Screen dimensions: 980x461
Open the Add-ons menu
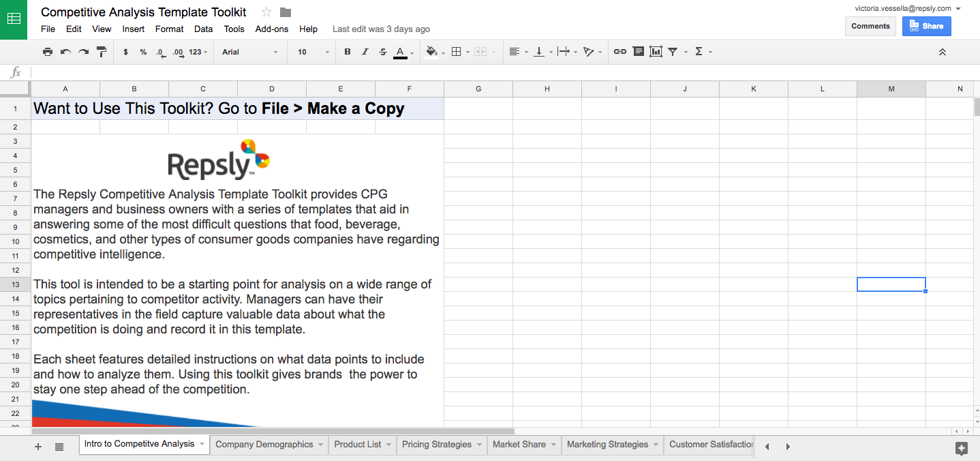pyautogui.click(x=272, y=29)
